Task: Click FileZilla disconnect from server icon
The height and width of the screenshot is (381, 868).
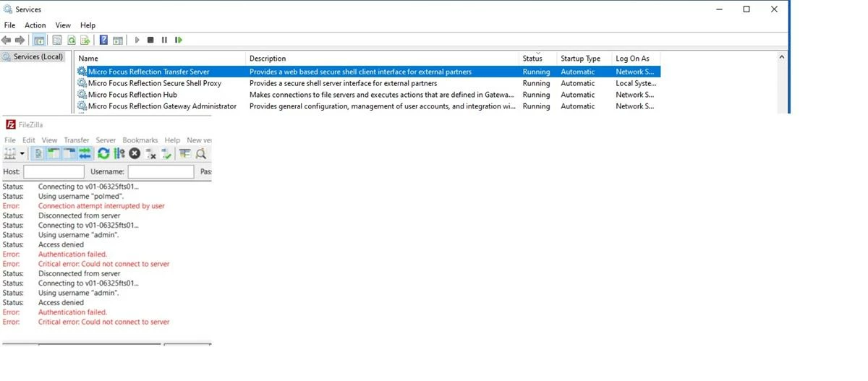Action: (150, 153)
